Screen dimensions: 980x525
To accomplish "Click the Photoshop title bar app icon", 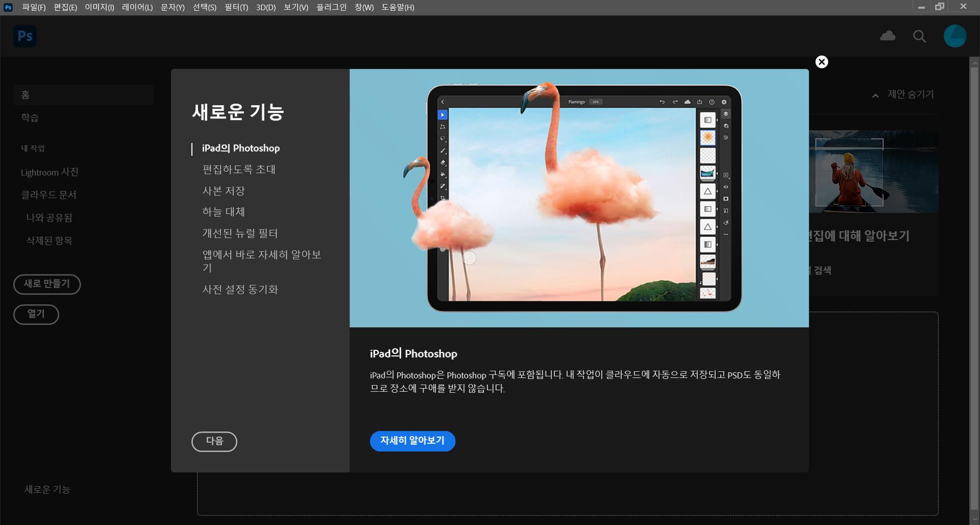I will point(8,7).
